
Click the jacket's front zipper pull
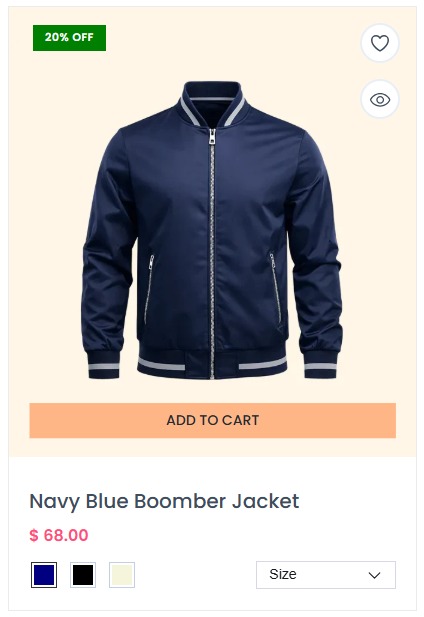click(212, 137)
